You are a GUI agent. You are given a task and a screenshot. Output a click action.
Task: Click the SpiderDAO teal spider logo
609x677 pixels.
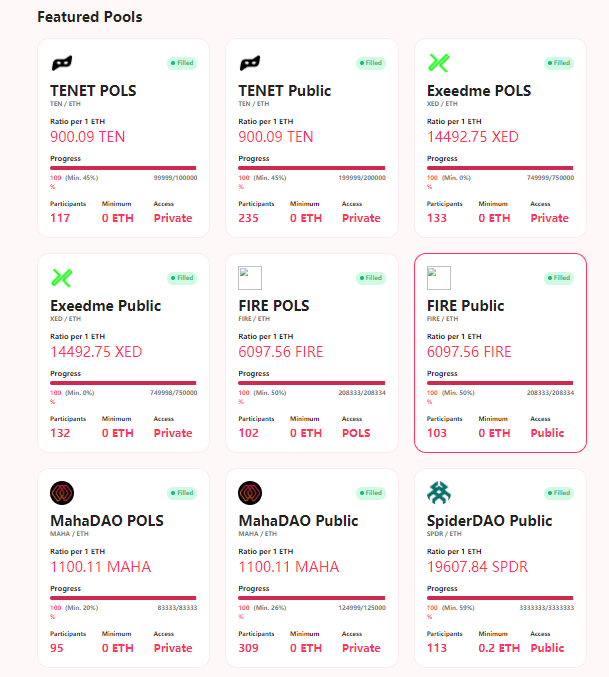tap(439, 493)
